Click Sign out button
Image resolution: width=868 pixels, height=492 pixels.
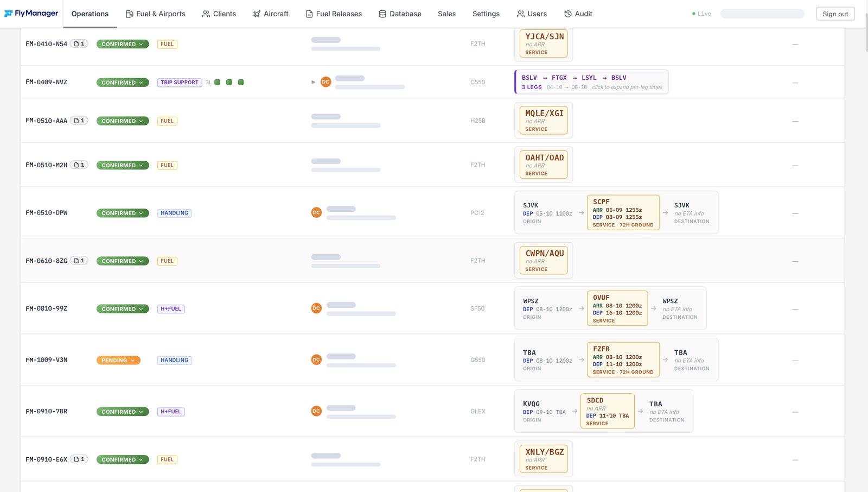[x=835, y=14]
